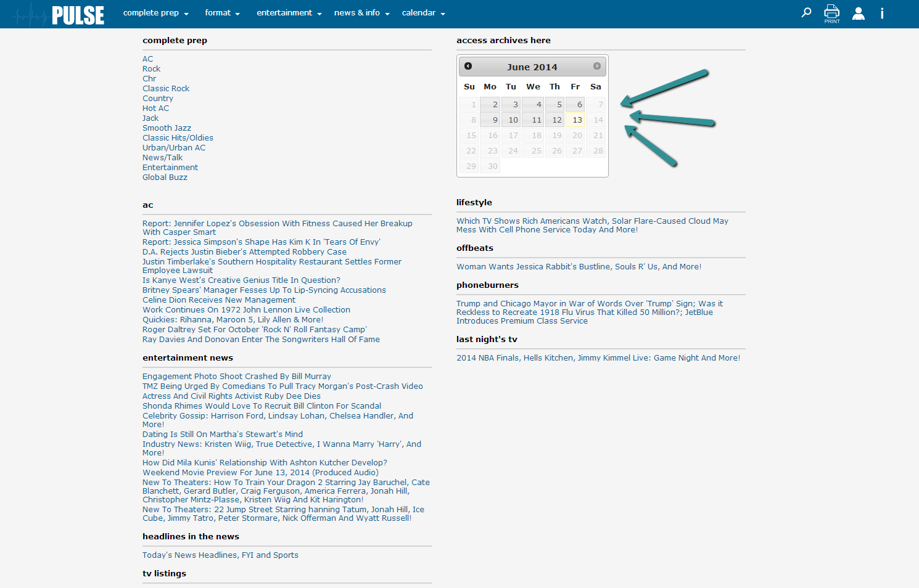Open the Classic Rock prep link

166,89
